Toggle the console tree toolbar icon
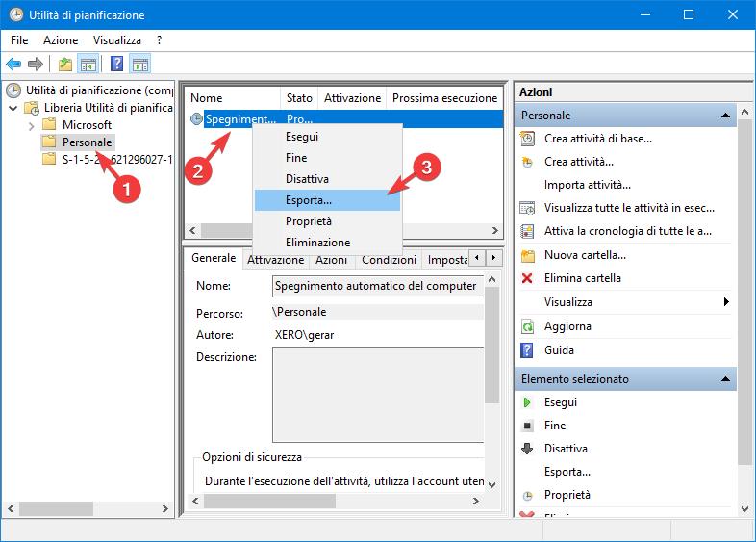The width and height of the screenshot is (756, 542). coord(88,64)
